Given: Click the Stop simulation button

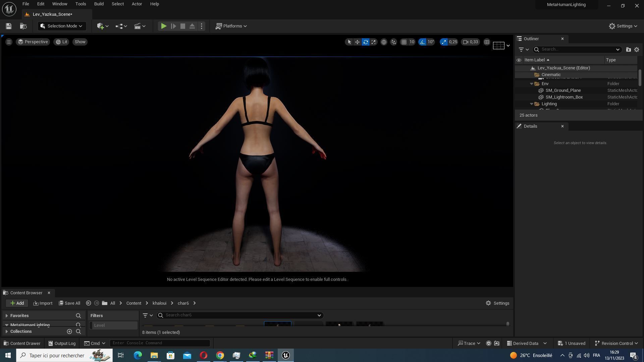Looking at the screenshot, I should pos(183,26).
